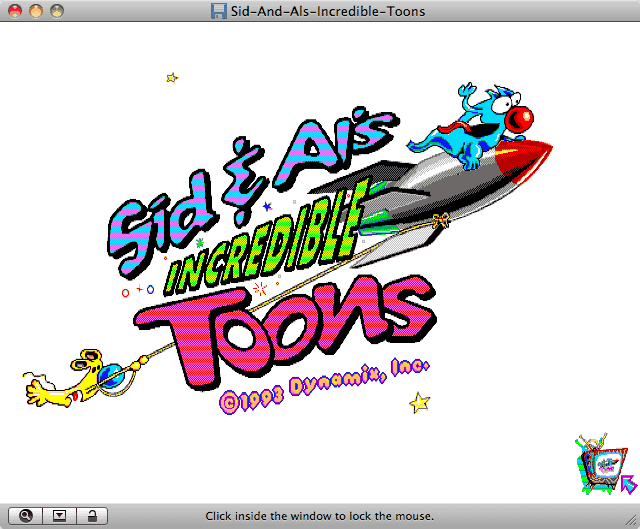Image resolution: width=640 pixels, height=529 pixels.
Task: Click the window resize grip corner
Action: tap(632, 520)
